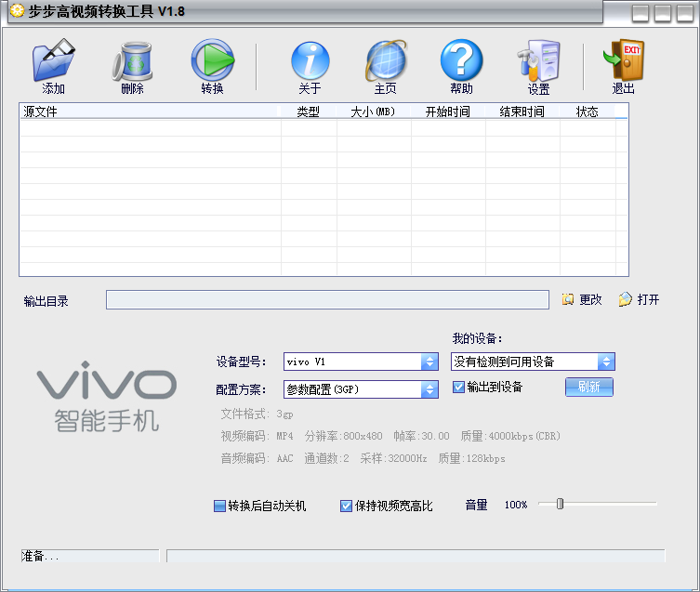Click the conversion progress bar at bottom

coord(416,557)
